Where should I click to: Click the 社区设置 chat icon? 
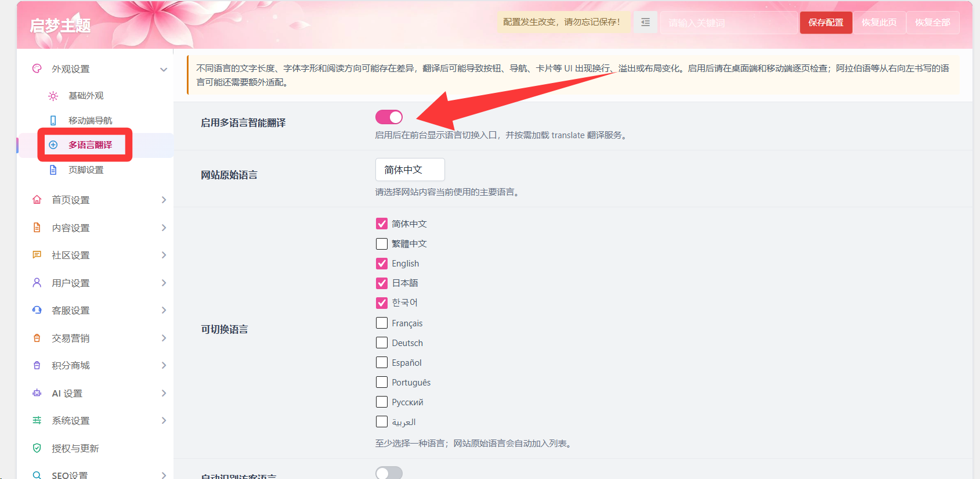tap(37, 255)
